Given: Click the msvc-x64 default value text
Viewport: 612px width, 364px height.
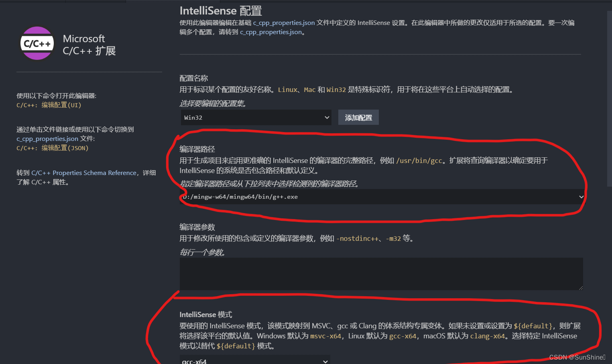Looking at the screenshot, I should (x=325, y=336).
